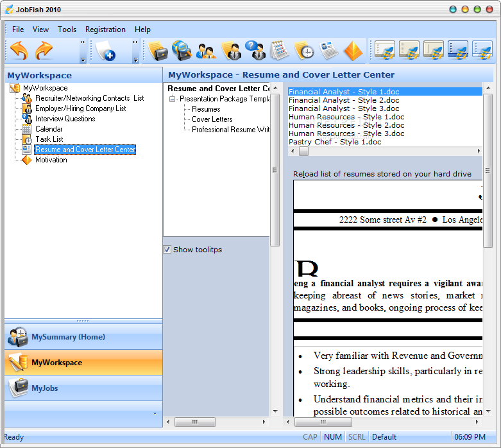
Task: Open the resume document toolbar icon
Action: pyautogui.click(x=329, y=51)
